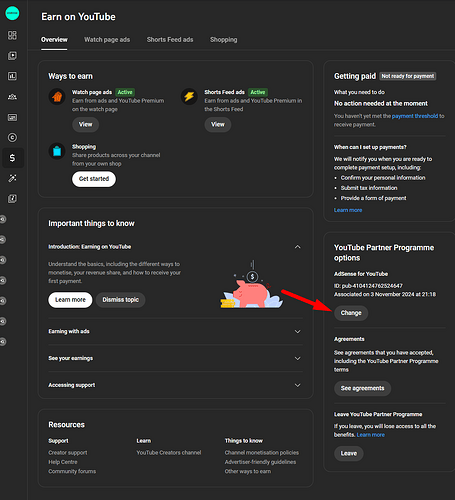
Task: Select the Earn dollar icon in sidebar
Action: pos(12,158)
